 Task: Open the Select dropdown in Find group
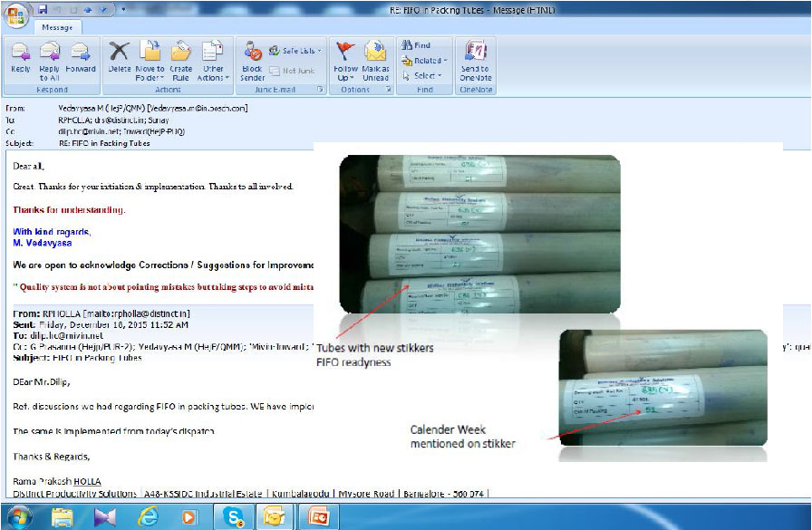422,75
